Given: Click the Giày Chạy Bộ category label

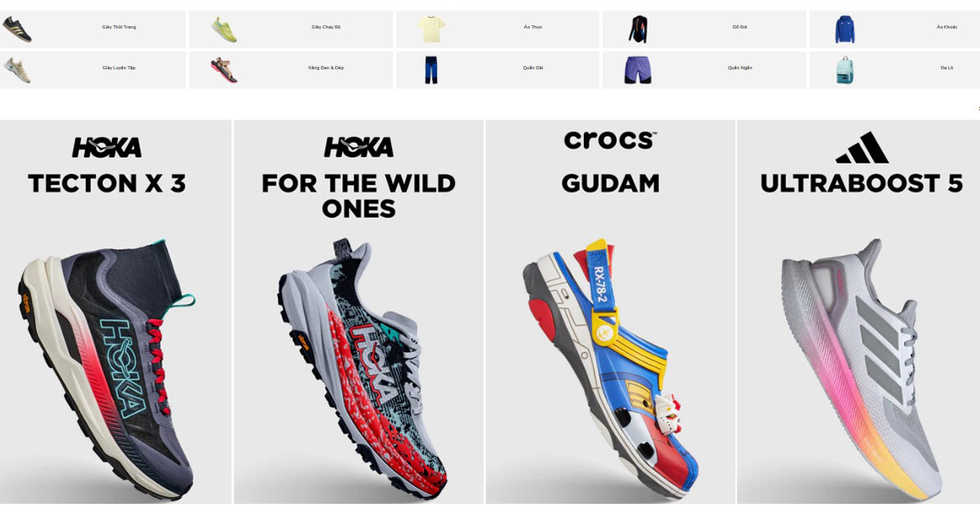Looking at the screenshot, I should coord(326,27).
